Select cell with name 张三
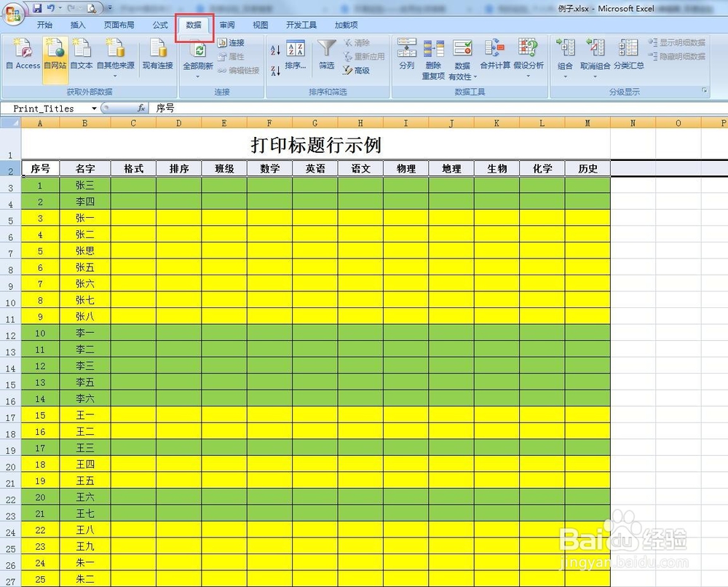 [x=85, y=185]
